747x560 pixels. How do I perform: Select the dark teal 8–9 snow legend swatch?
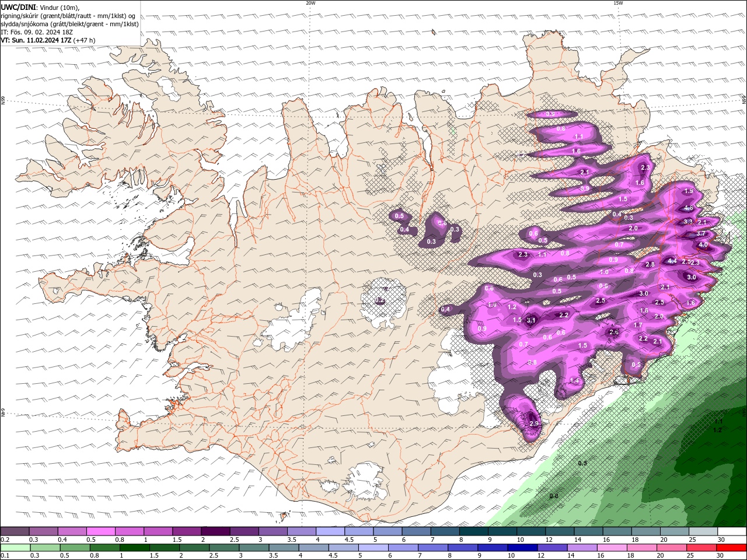pyautogui.click(x=473, y=531)
